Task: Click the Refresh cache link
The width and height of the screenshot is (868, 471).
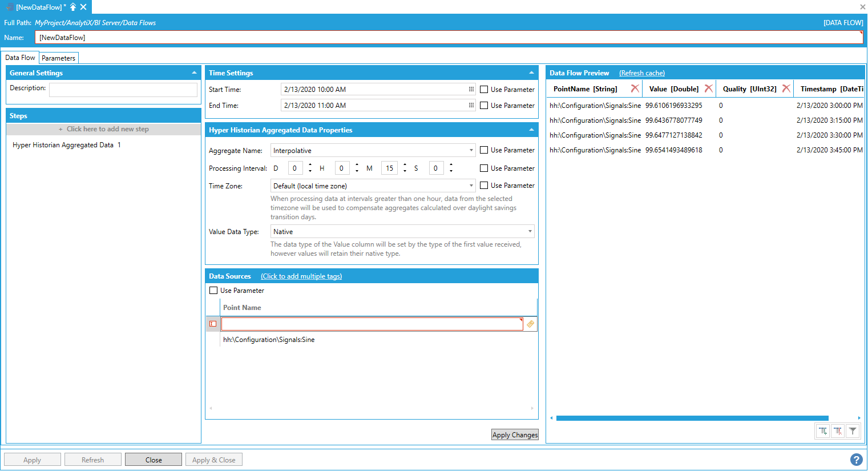Action: pos(641,73)
